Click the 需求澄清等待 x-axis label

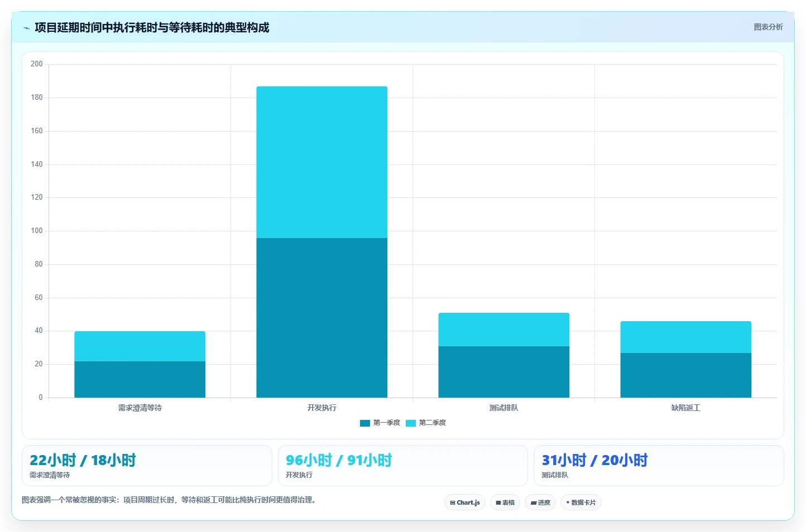click(140, 408)
